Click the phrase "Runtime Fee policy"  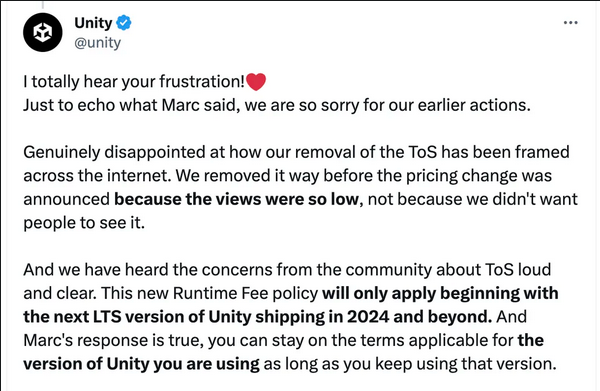tap(245, 293)
